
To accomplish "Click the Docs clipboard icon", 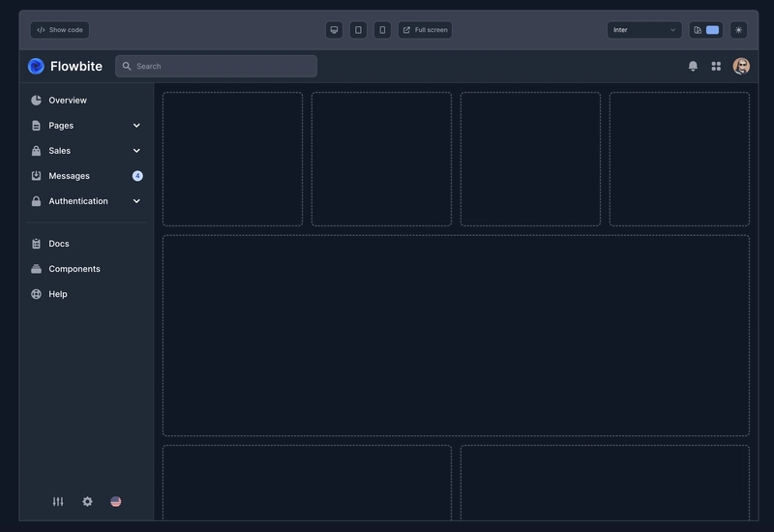I will pos(36,244).
